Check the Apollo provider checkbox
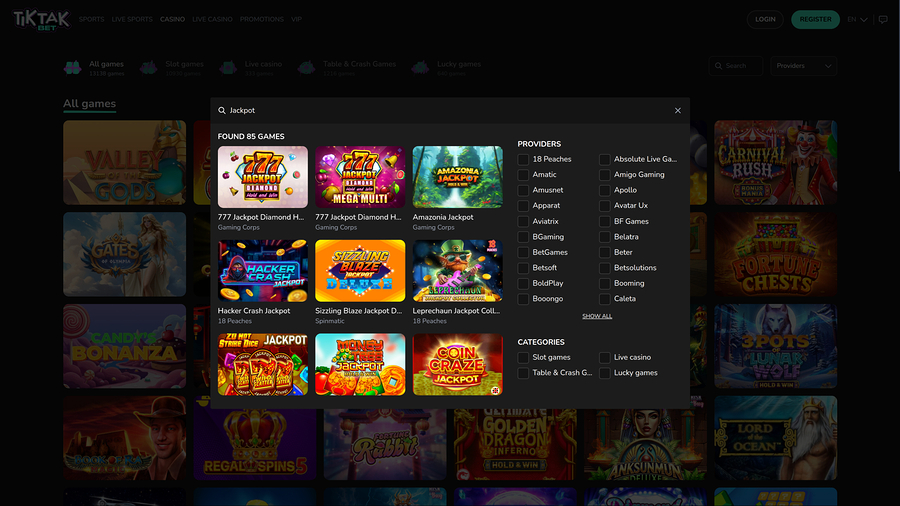Screen dimensions: 900x506 (x=604, y=190)
